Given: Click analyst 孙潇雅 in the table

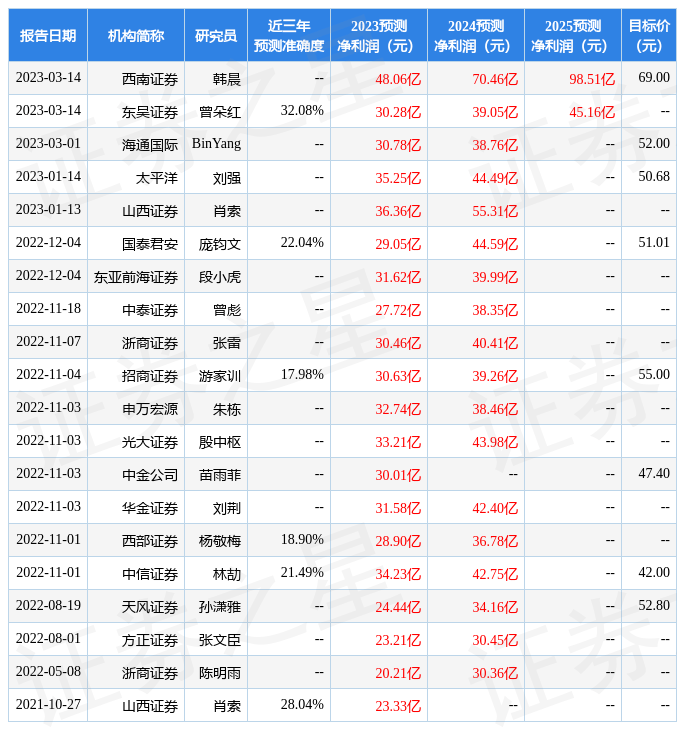Looking at the screenshot, I should (x=219, y=607).
